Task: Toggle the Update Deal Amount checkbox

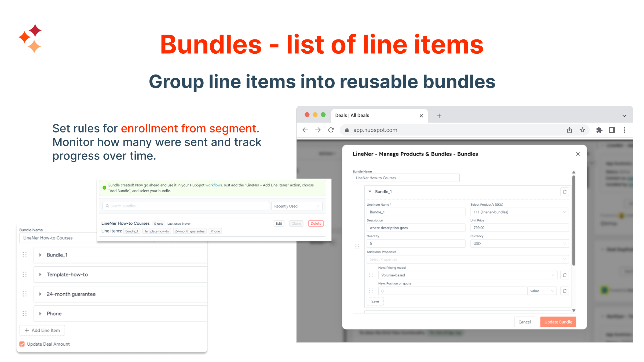Action: click(x=22, y=344)
